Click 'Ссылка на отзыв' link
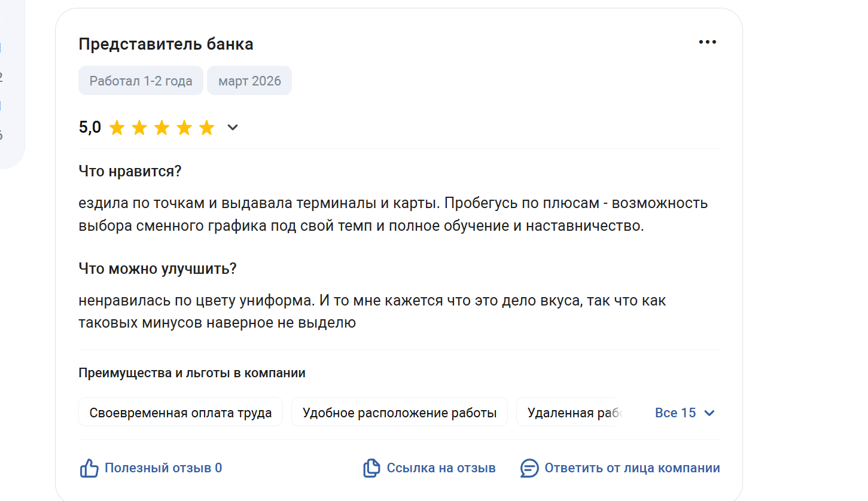This screenshot has height=501, width=868. pos(441,468)
